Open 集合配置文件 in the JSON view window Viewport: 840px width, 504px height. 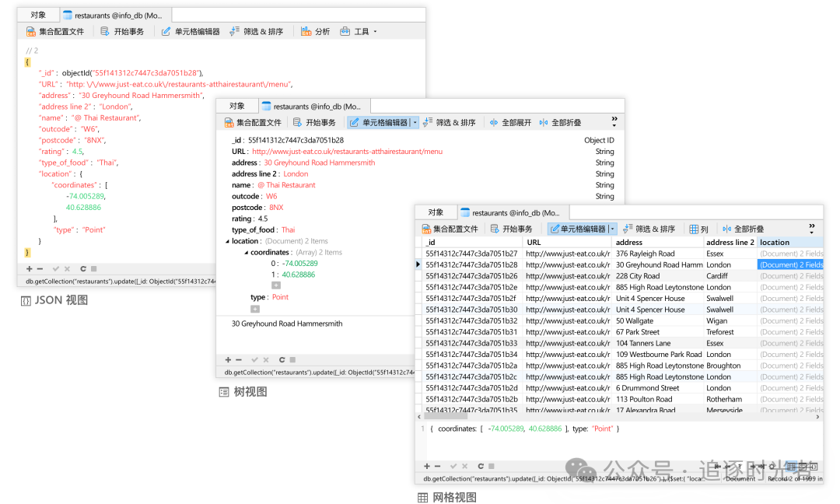(55, 32)
